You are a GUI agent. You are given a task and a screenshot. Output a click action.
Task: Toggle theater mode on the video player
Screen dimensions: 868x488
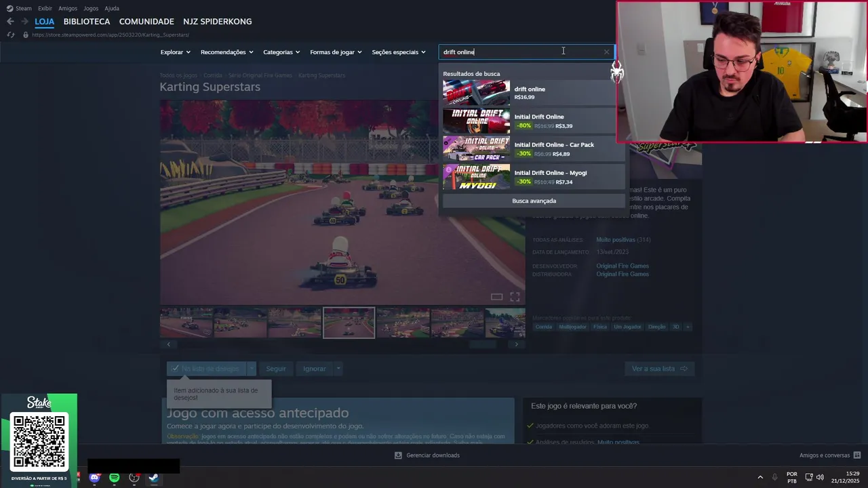(x=496, y=297)
